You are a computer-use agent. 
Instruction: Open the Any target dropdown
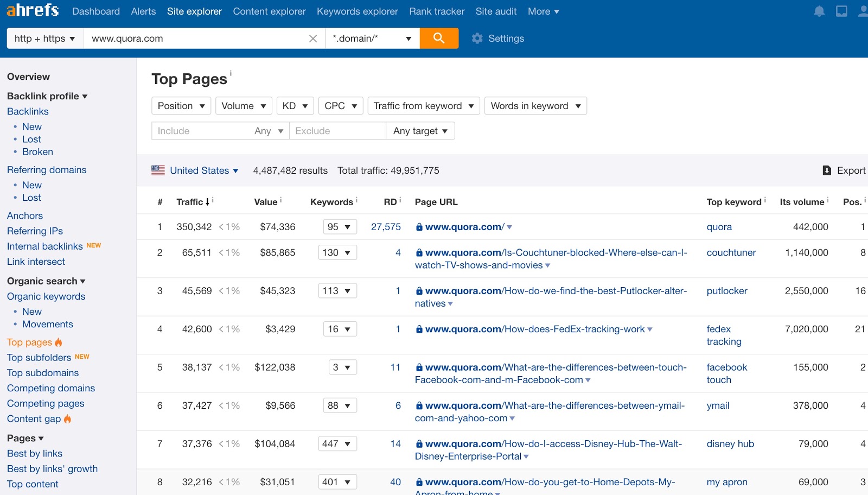click(420, 130)
